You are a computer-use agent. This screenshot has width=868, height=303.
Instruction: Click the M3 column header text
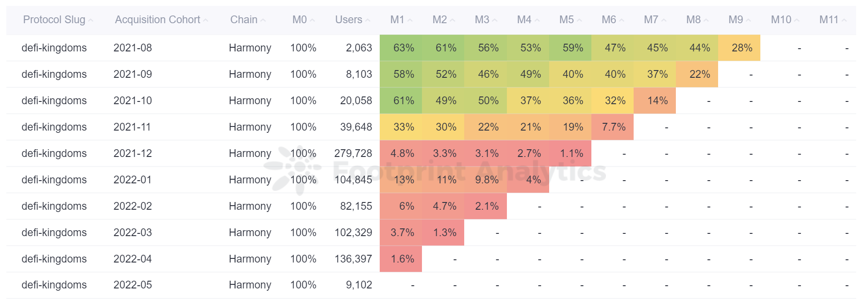tap(481, 20)
